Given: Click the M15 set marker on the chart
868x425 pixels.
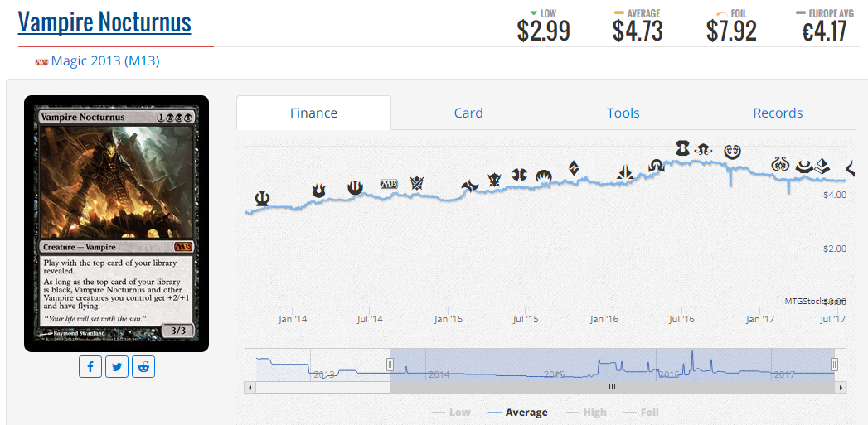Looking at the screenshot, I should coord(389,185).
